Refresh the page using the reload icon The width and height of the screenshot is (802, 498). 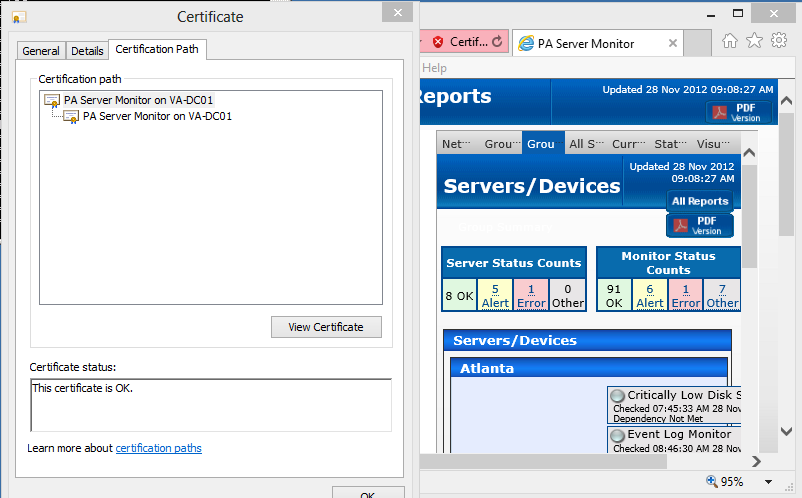point(499,42)
